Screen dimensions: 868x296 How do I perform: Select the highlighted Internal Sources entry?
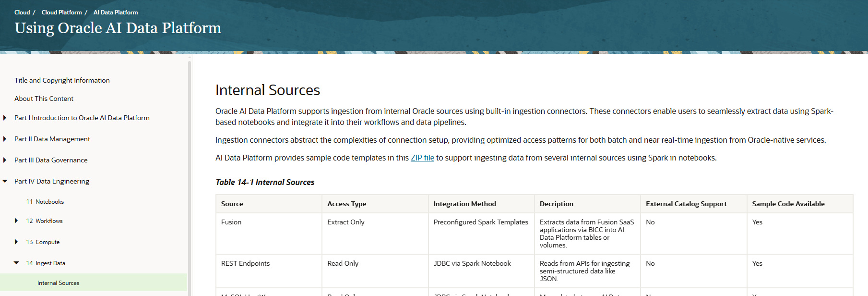94,283
